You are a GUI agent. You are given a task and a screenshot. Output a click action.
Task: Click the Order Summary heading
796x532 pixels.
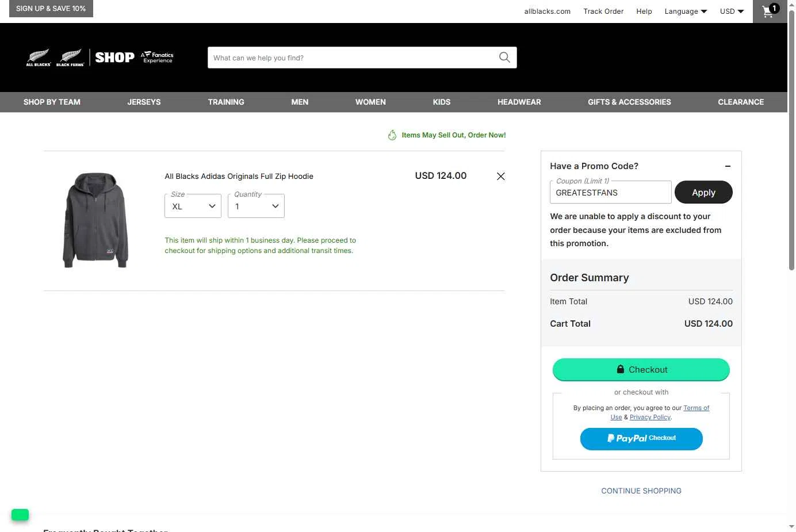click(x=590, y=278)
